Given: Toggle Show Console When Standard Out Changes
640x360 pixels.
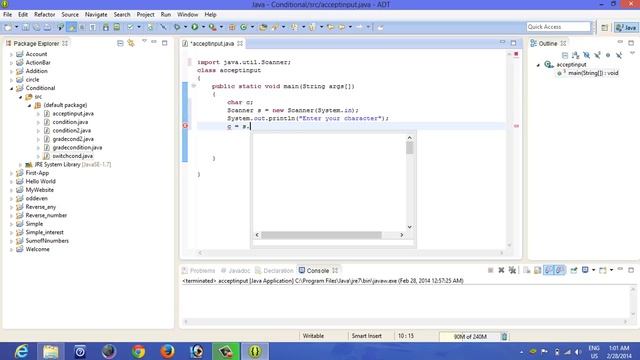Looking at the screenshot, I should tap(549, 270).
